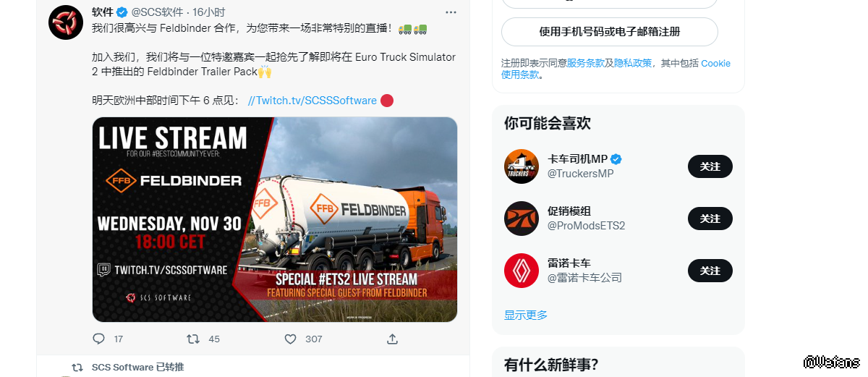Open the TruckersMP profile avatar
868x377 pixels.
pos(522,166)
